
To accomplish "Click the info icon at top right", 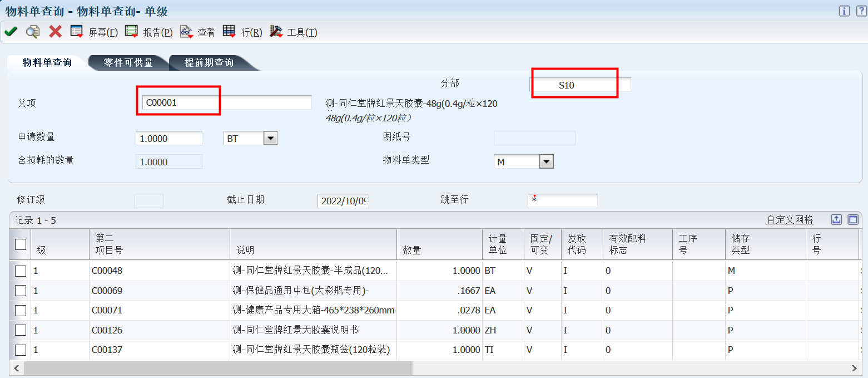I will click(x=844, y=11).
